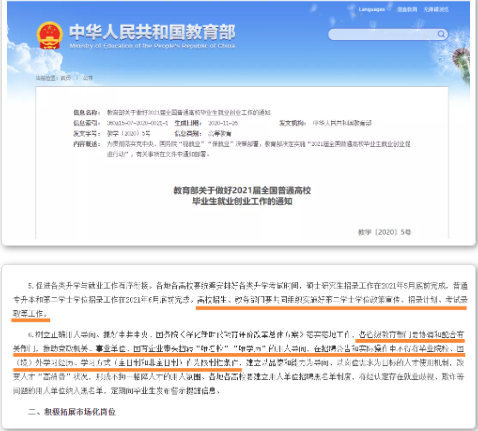Click the 中华人民共和国教育部 site title
The height and width of the screenshot is (431, 478).
[x=152, y=32]
